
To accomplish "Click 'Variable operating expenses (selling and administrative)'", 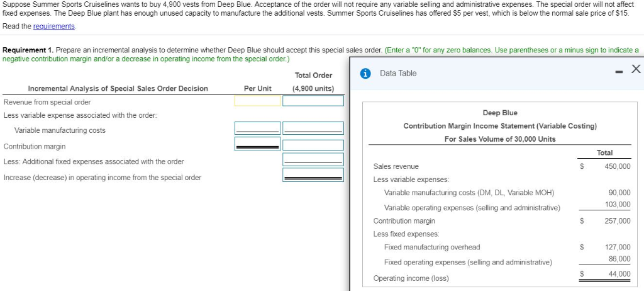I will click(x=472, y=208).
